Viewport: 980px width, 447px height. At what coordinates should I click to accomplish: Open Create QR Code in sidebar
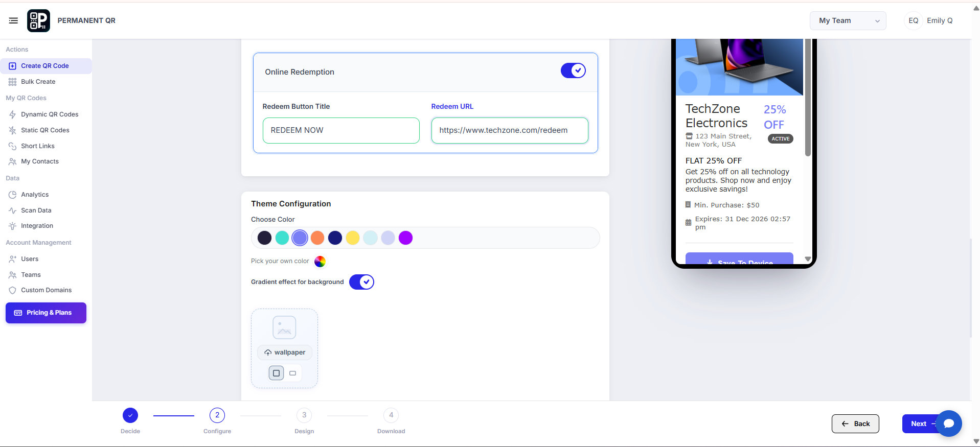coord(46,66)
